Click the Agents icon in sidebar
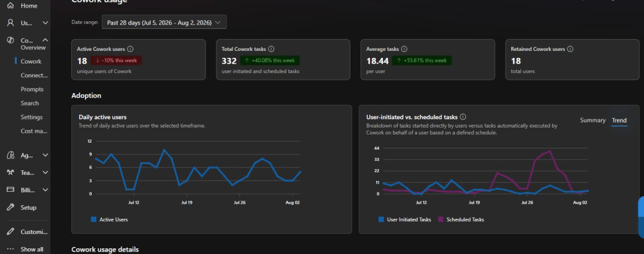This screenshot has width=644, height=254. 11,155
